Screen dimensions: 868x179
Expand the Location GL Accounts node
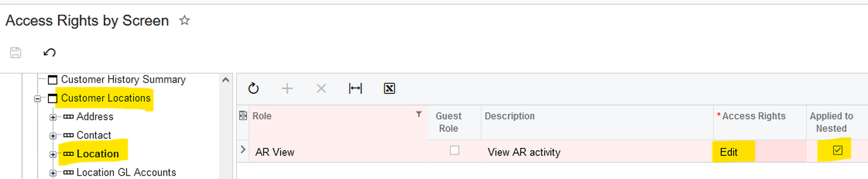click(53, 173)
